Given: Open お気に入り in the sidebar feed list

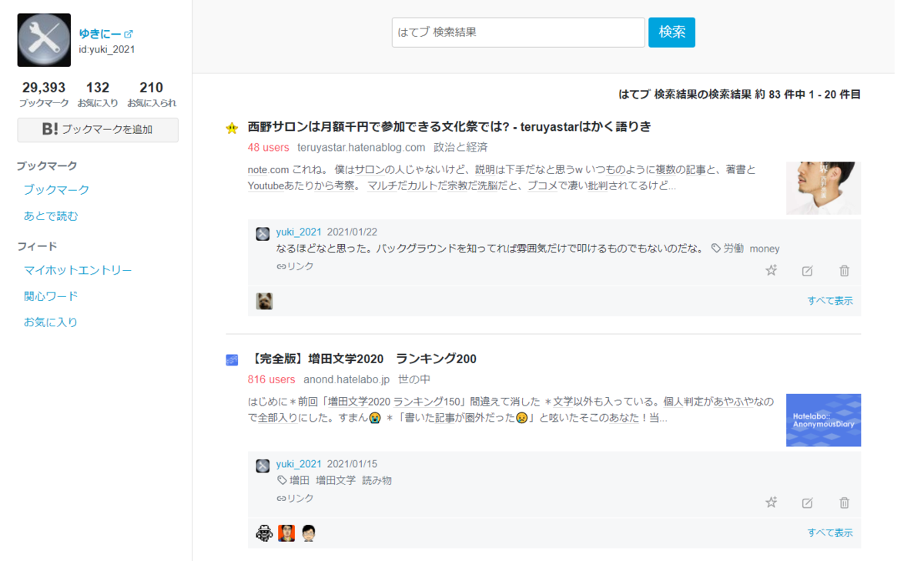Looking at the screenshot, I should click(51, 322).
